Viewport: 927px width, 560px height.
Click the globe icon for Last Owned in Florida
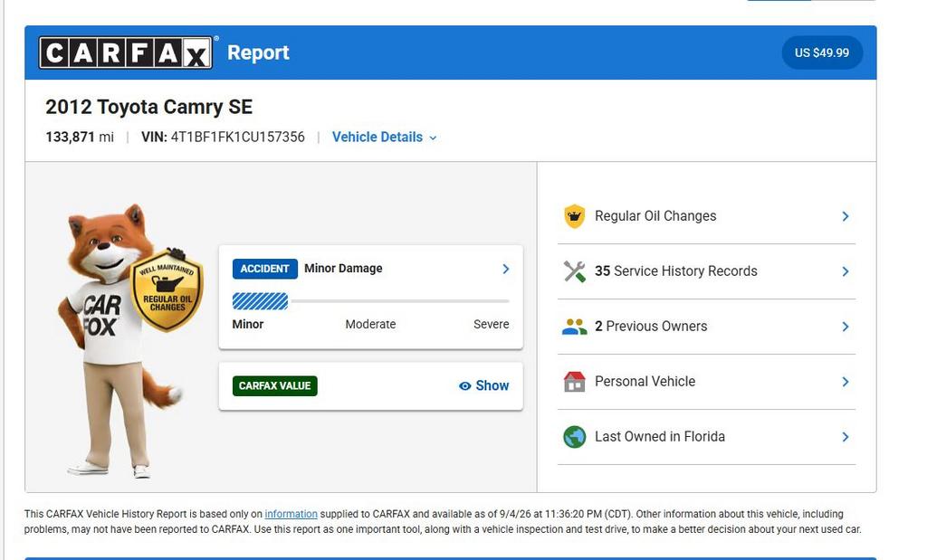pyautogui.click(x=574, y=437)
